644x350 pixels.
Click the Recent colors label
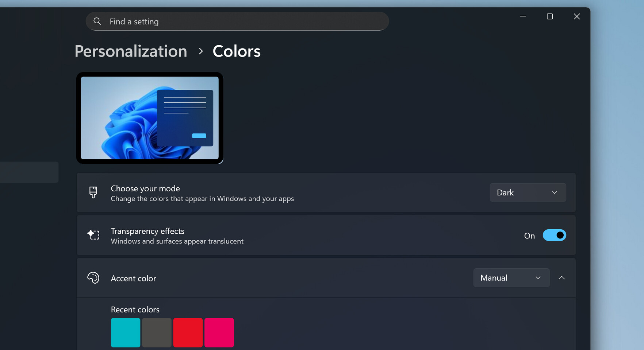[135, 309]
